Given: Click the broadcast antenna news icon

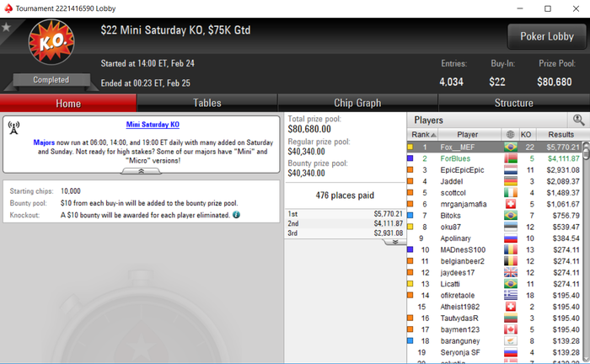Looking at the screenshot, I should pyautogui.click(x=14, y=128).
